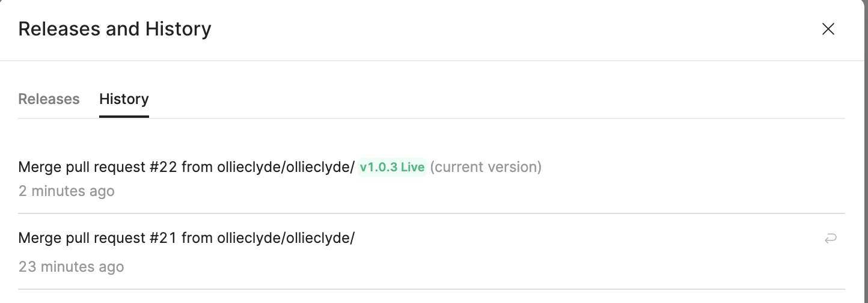Switch to the Releases tab
Viewport: 868px width, 303px height.
49,99
